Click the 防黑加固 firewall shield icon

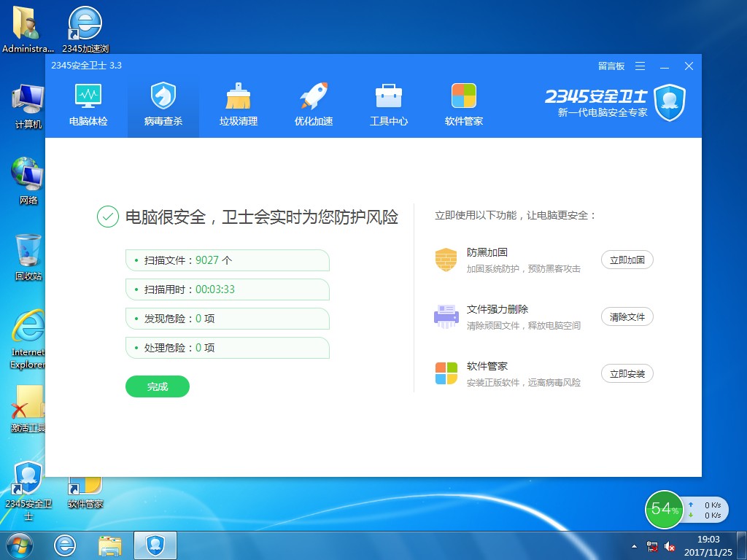pyautogui.click(x=446, y=260)
